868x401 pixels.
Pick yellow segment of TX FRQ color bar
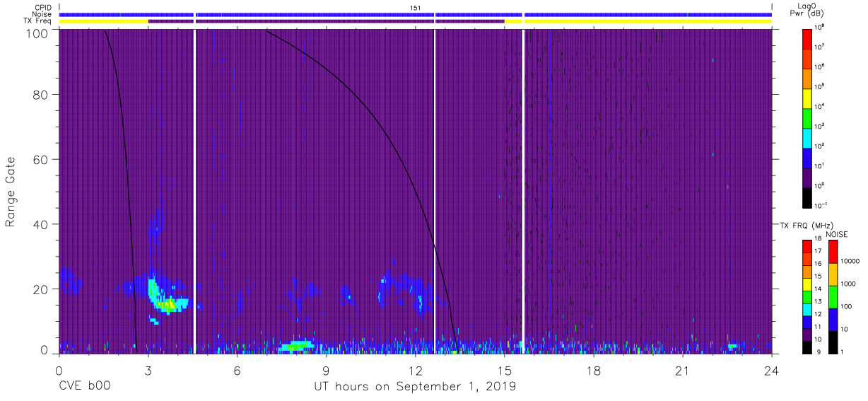click(x=807, y=284)
